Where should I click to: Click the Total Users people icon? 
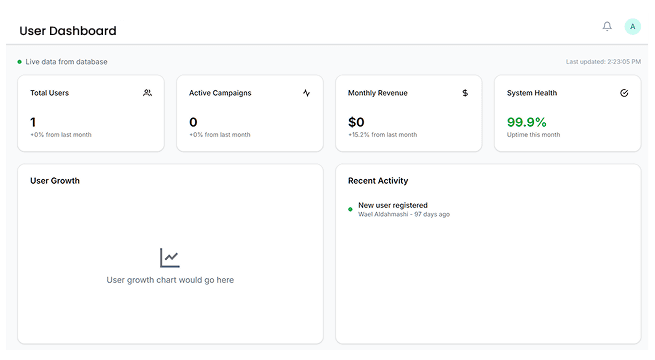147,93
